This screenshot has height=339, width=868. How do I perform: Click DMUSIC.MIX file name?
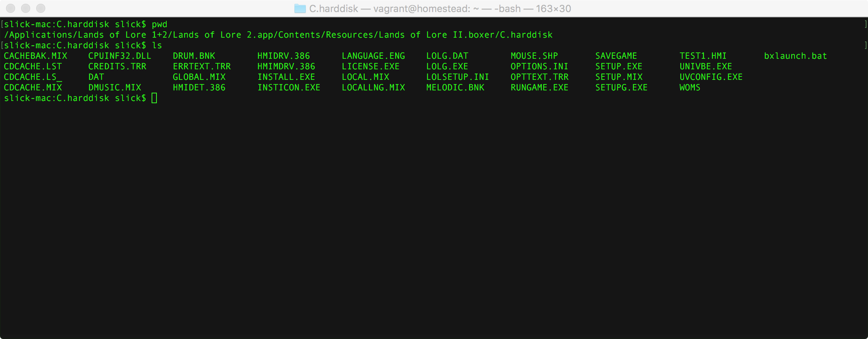[x=115, y=88]
